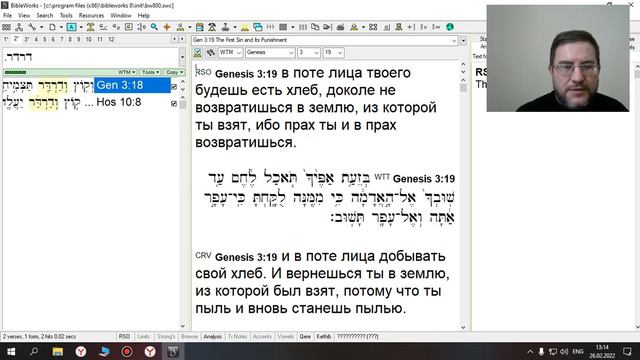Click the ENG language indicator in tray
The height and width of the screenshot is (360, 640).
pos(578,351)
